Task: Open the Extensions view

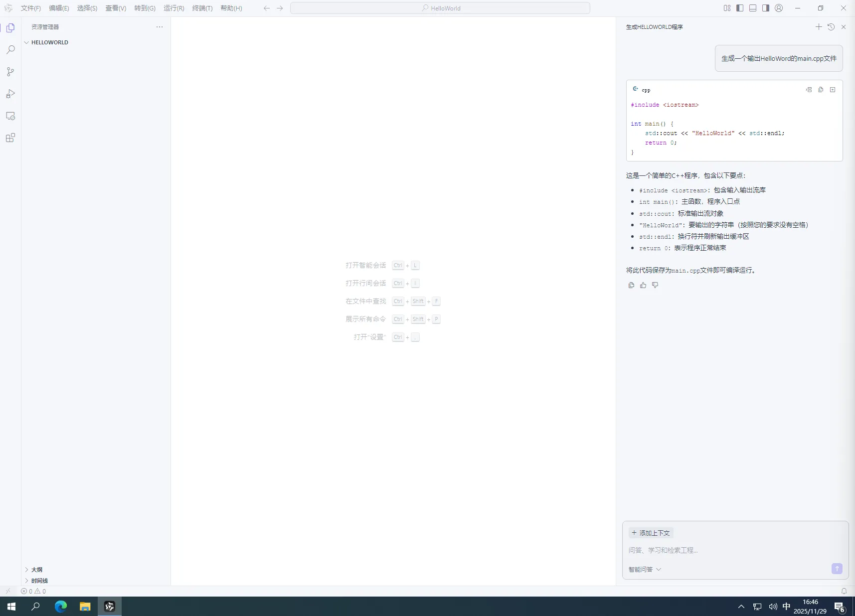Action: tap(10, 138)
